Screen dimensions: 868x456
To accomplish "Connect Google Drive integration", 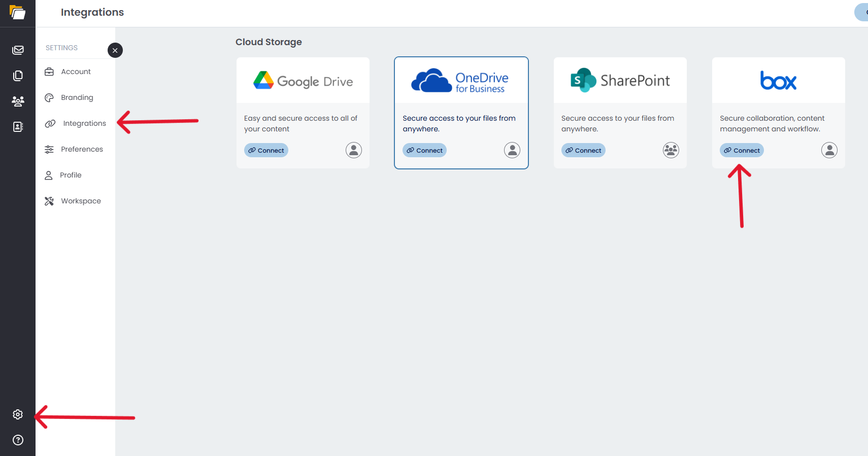I will 266,150.
